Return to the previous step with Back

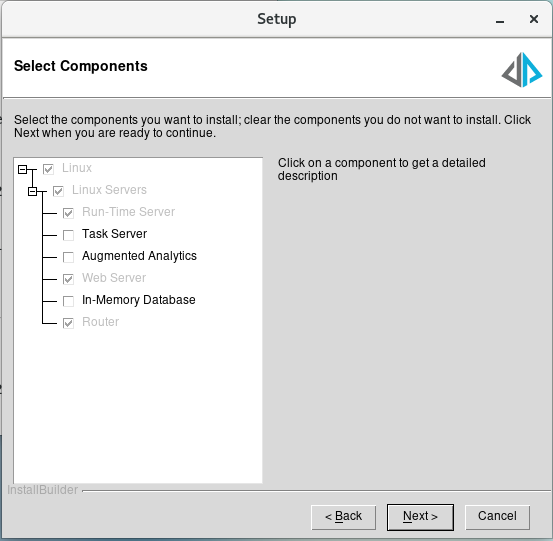(344, 517)
